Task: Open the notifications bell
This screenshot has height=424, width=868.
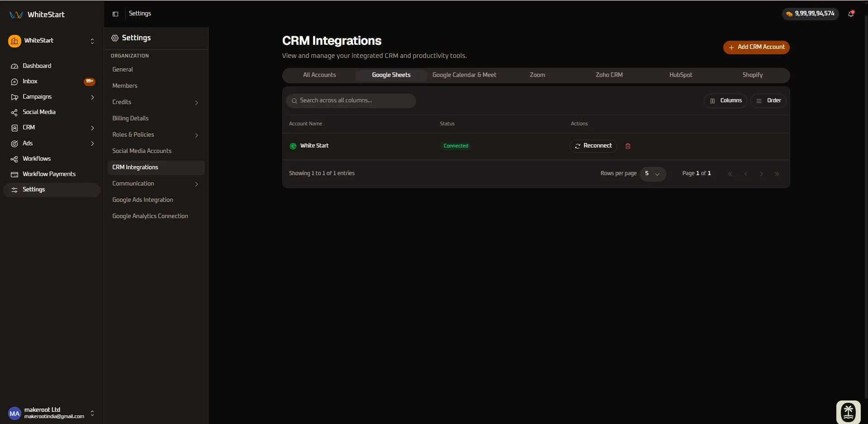Action: pyautogui.click(x=851, y=14)
